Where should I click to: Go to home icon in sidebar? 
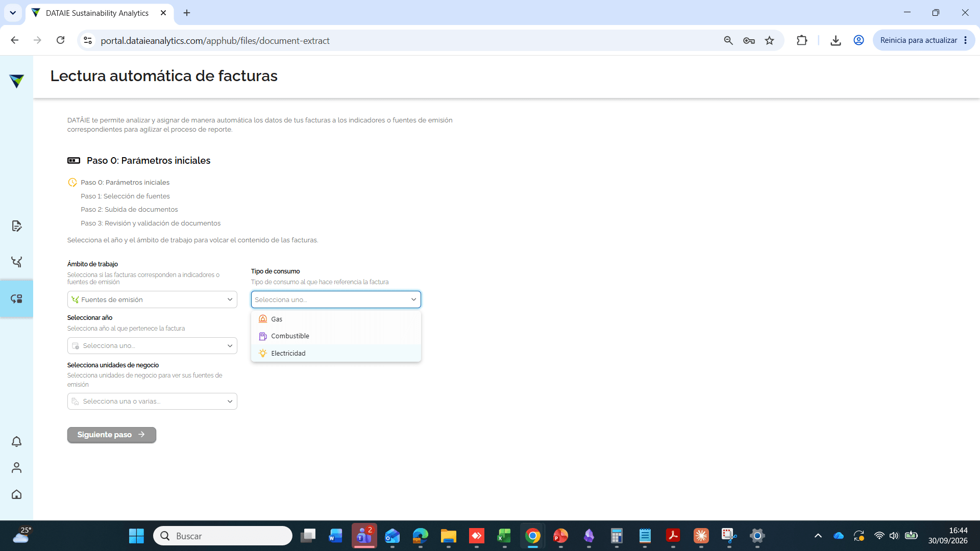(16, 494)
